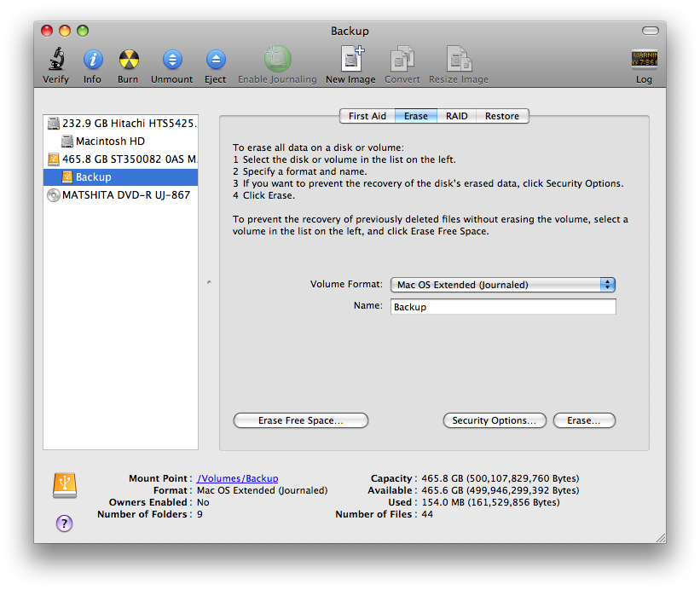Click the Name text field

click(503, 307)
